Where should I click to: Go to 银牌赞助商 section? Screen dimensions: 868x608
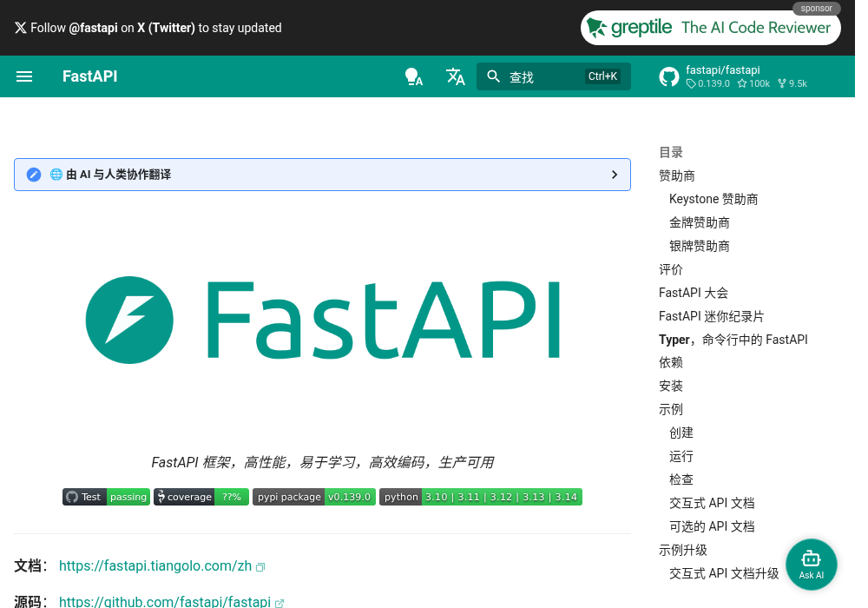[699, 246]
